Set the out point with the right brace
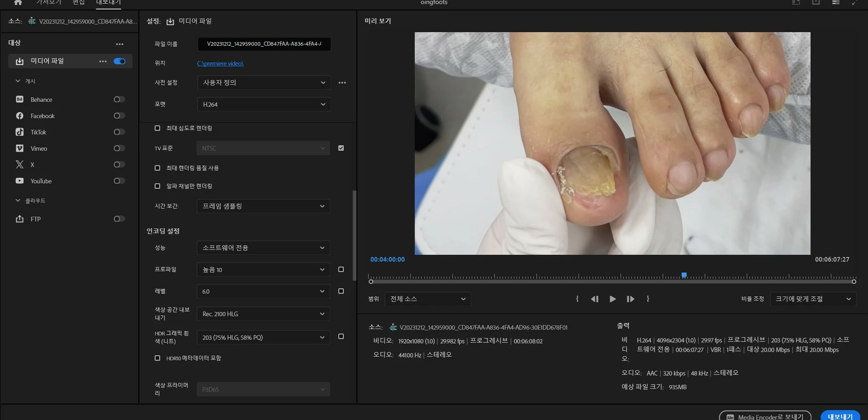 tap(648, 299)
